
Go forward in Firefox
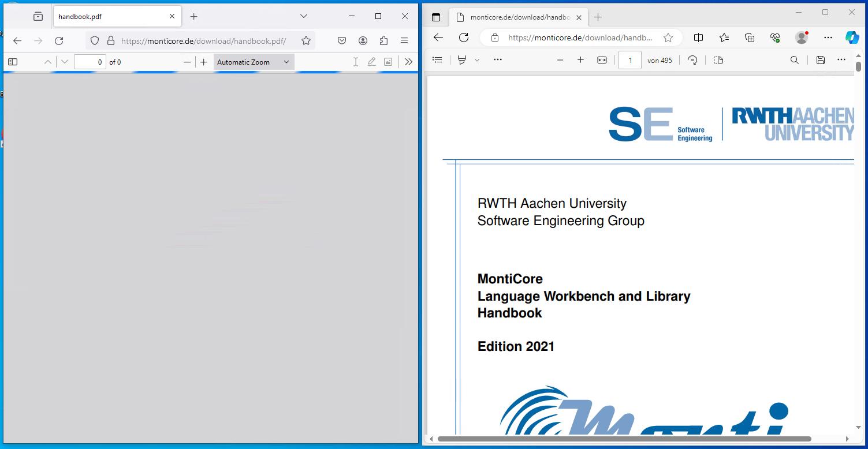coord(38,40)
